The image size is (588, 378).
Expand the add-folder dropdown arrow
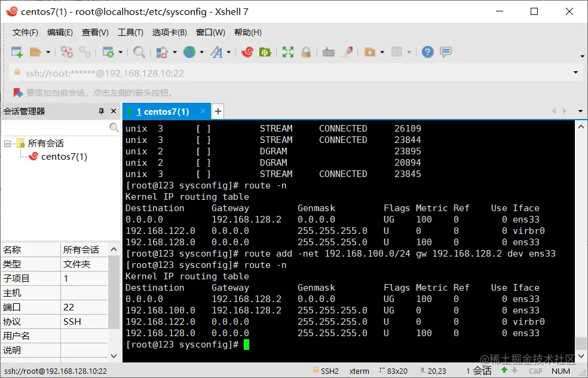pos(382,52)
